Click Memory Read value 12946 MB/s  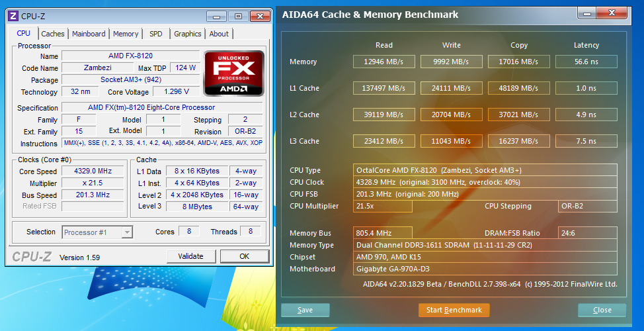tap(383, 62)
